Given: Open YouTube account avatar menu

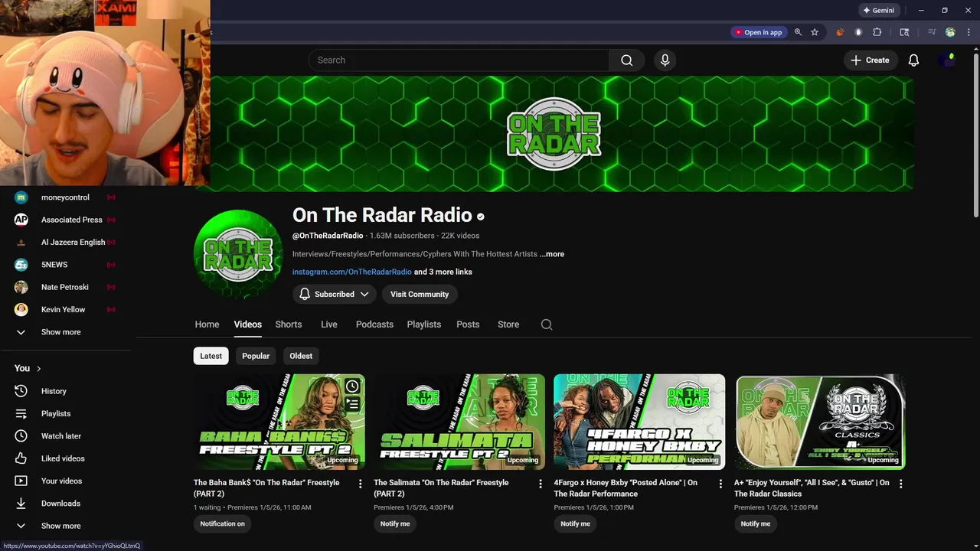Looking at the screenshot, I should 947,60.
